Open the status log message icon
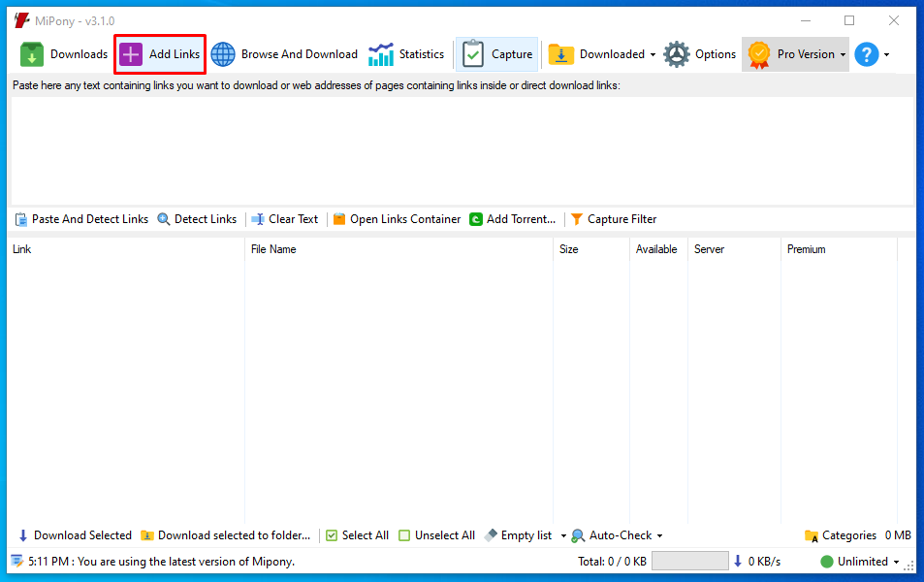The height and width of the screenshot is (582, 924). (x=17, y=562)
